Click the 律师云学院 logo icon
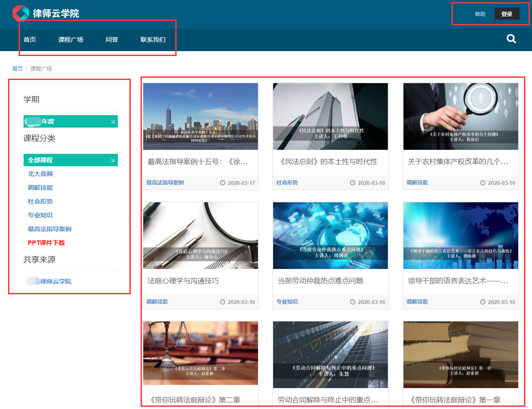The image size is (532, 409). (20, 13)
